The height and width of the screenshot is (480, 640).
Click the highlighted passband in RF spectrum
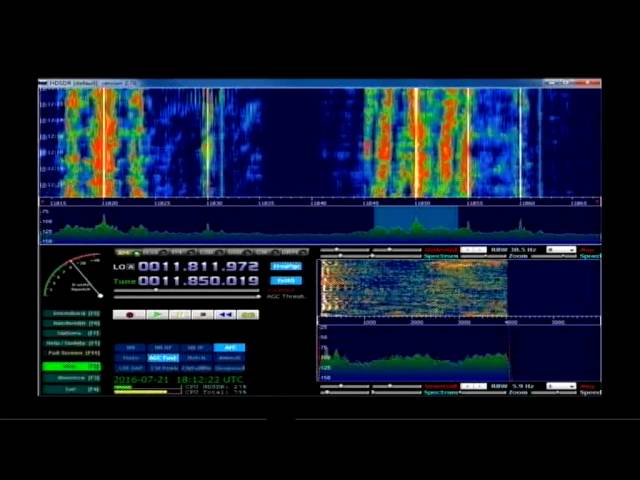416,224
